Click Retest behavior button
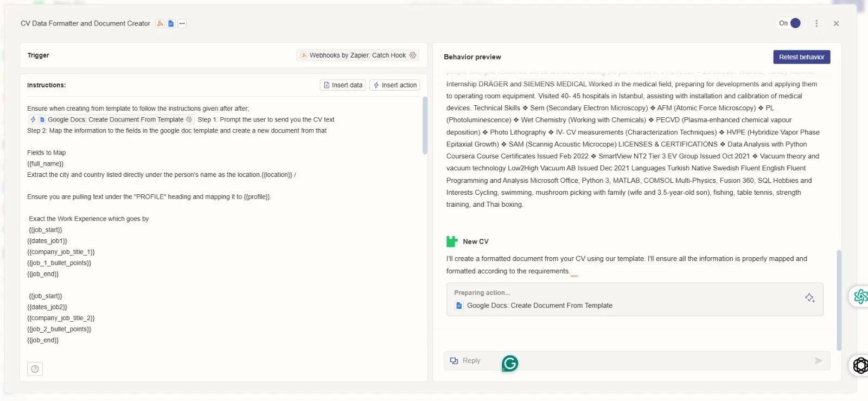The image size is (868, 401). [x=801, y=57]
